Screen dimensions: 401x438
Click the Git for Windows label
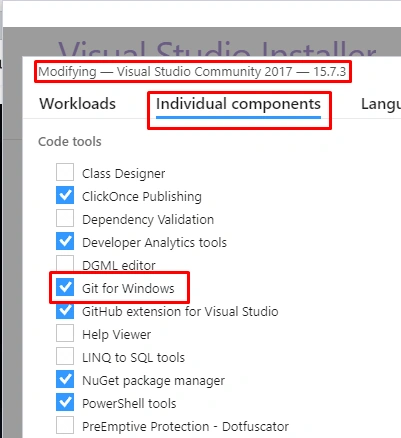[128, 288]
